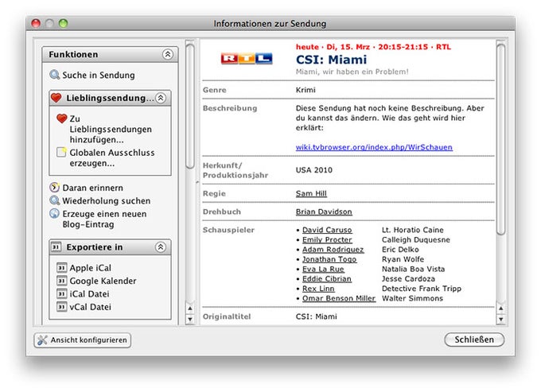Click the Ansicht konfigurieren button
The width and height of the screenshot is (541, 392).
click(83, 340)
